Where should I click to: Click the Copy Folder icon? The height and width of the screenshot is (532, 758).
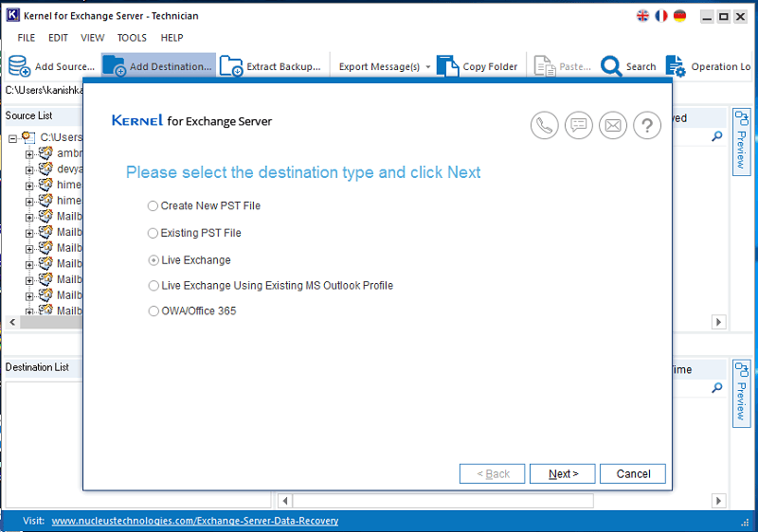pos(447,66)
